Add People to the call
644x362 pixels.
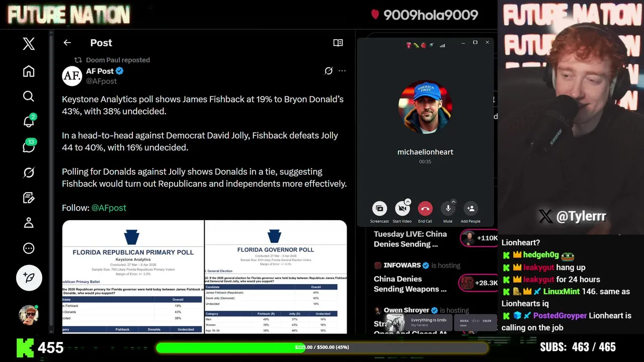tap(470, 208)
